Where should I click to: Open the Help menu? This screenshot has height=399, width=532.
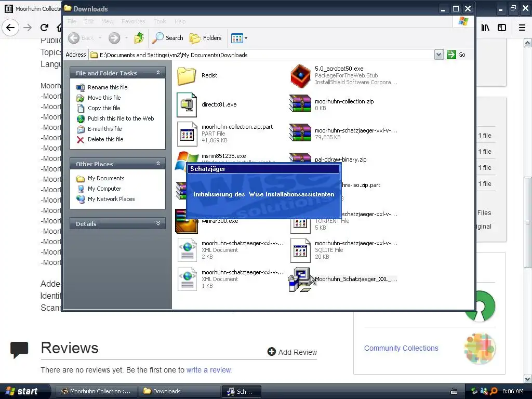180,21
